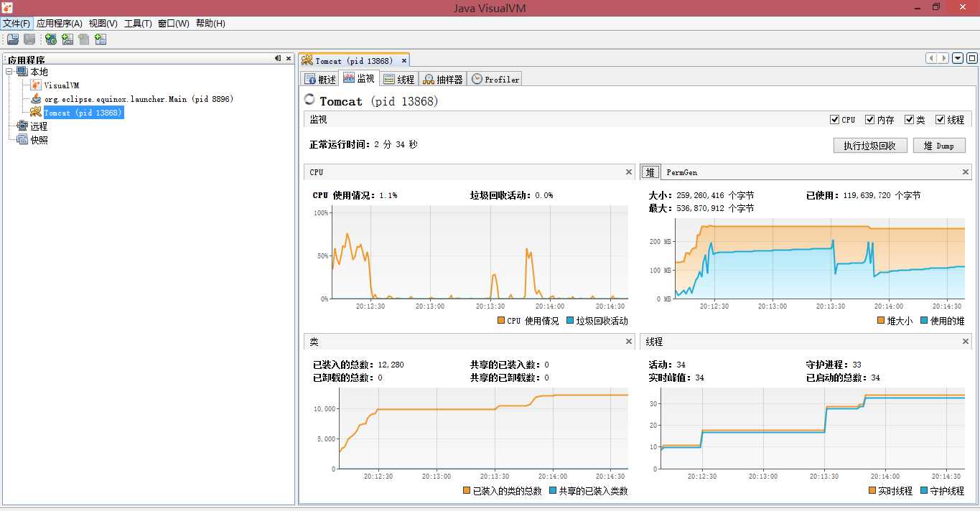Screen dimensions: 980x511
Task: Click CPU 使用情况 orange legend swatch
Action: tap(500, 321)
